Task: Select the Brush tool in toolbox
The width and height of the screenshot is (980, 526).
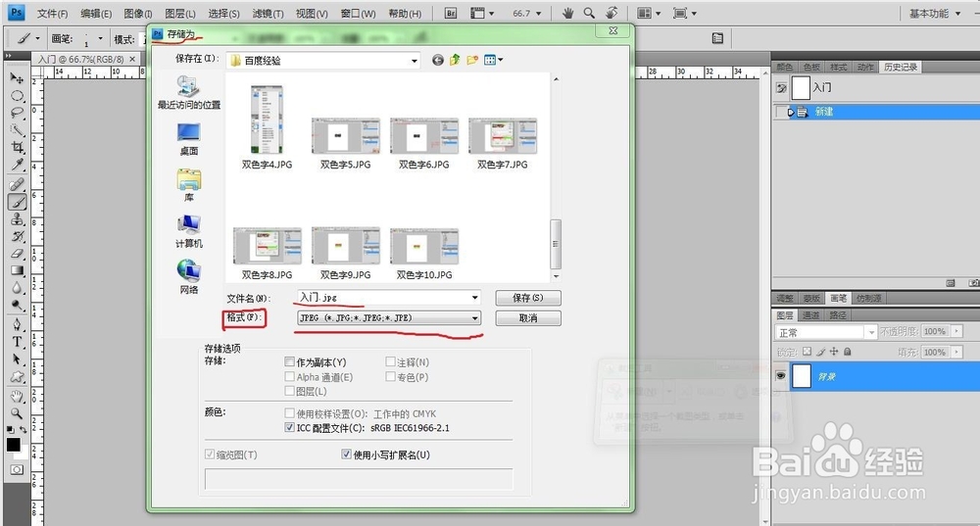Action: pyautogui.click(x=17, y=202)
